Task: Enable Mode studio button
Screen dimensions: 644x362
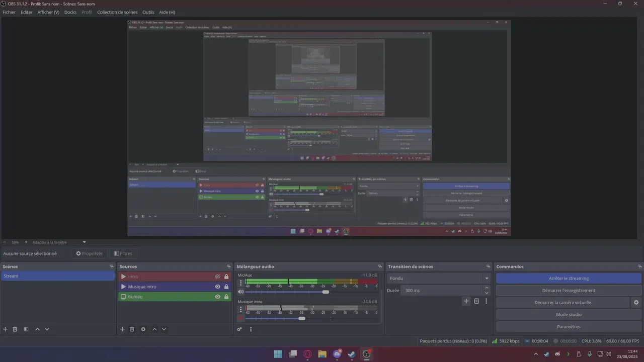Action: (x=569, y=315)
